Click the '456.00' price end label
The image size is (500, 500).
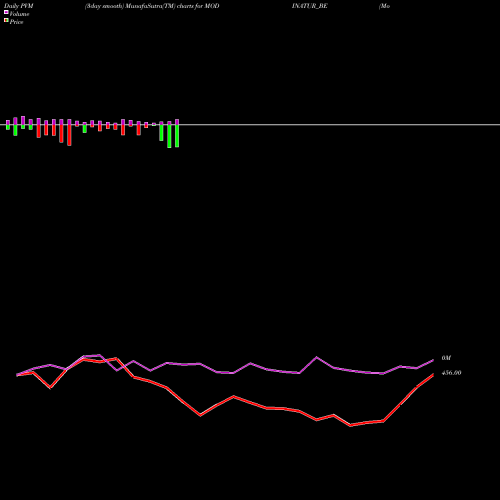[x=451, y=373]
